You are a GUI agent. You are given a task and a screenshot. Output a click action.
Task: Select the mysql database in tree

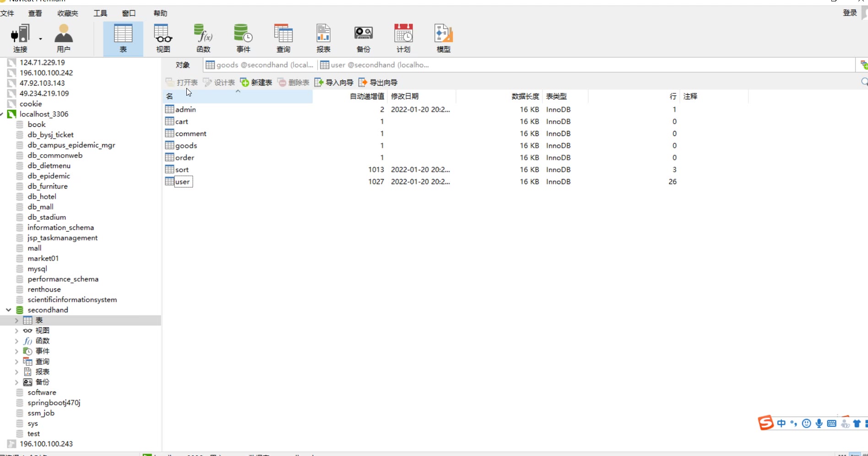pyautogui.click(x=37, y=269)
